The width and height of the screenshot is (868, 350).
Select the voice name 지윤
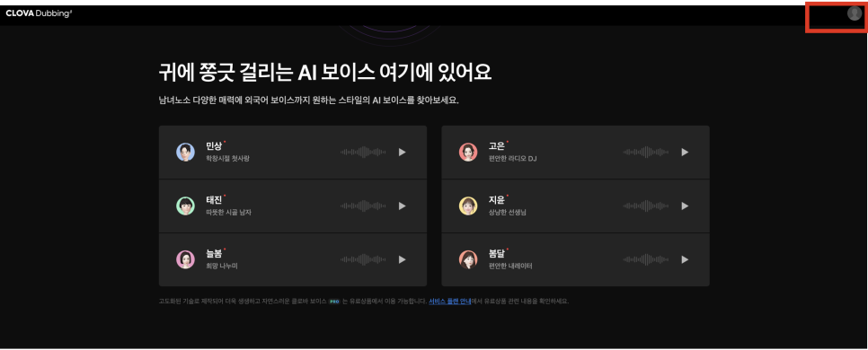[x=496, y=199]
